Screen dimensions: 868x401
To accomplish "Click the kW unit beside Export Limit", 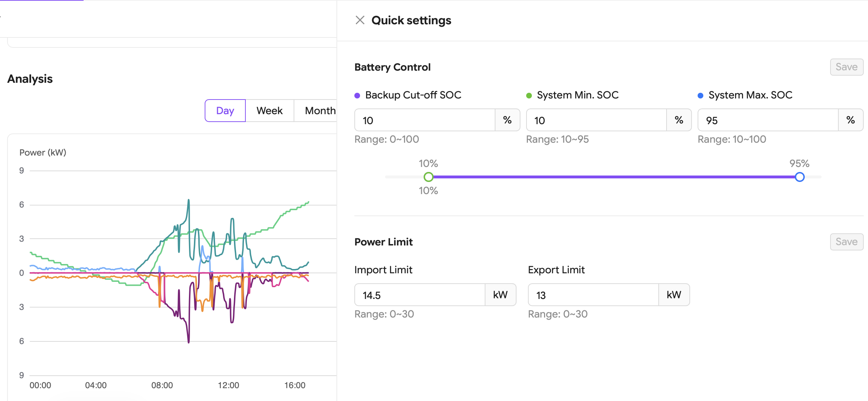I will (674, 295).
